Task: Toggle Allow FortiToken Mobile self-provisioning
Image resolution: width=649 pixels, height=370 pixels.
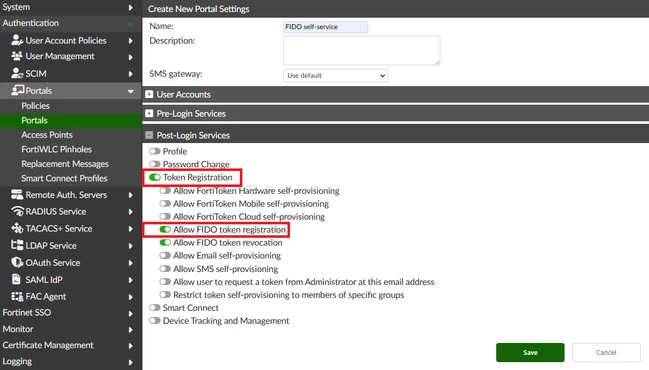Action: 165,204
